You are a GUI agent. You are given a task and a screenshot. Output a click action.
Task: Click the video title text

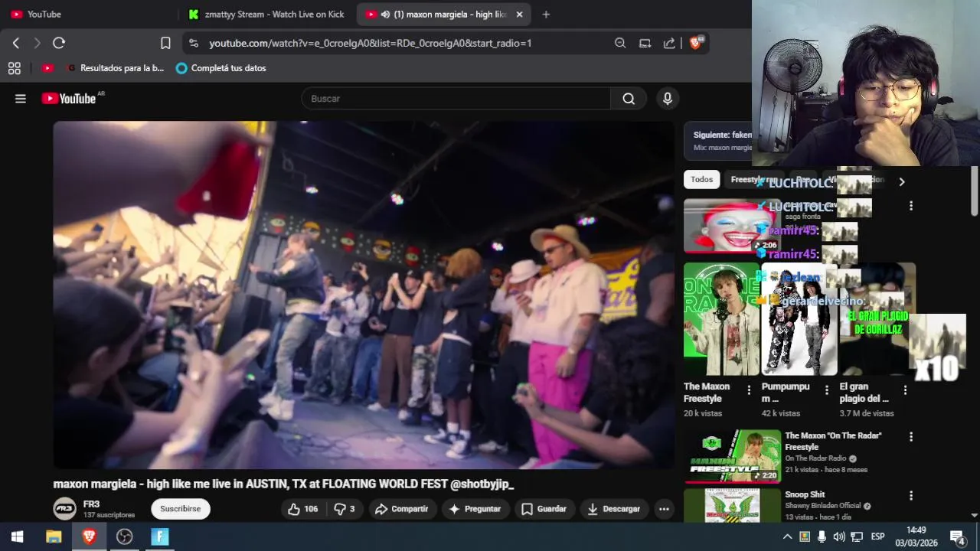(283, 484)
